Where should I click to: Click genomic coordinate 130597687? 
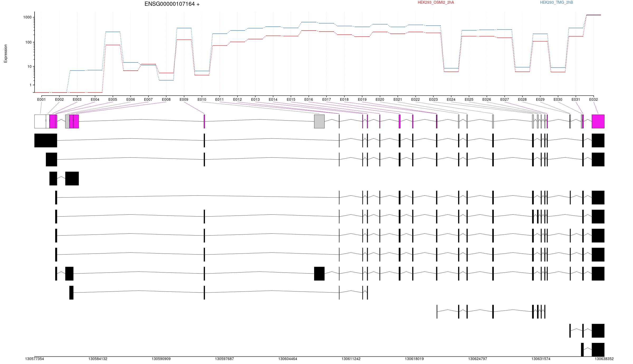coord(224,359)
